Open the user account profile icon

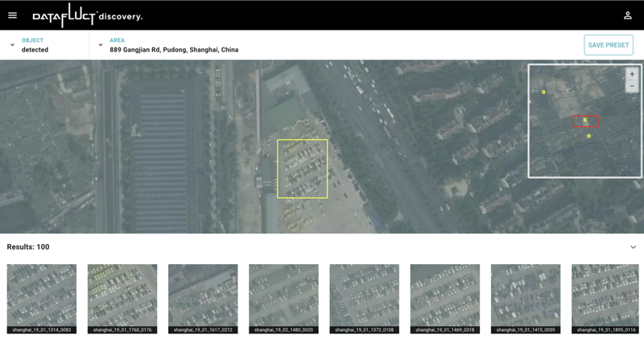[x=628, y=15]
